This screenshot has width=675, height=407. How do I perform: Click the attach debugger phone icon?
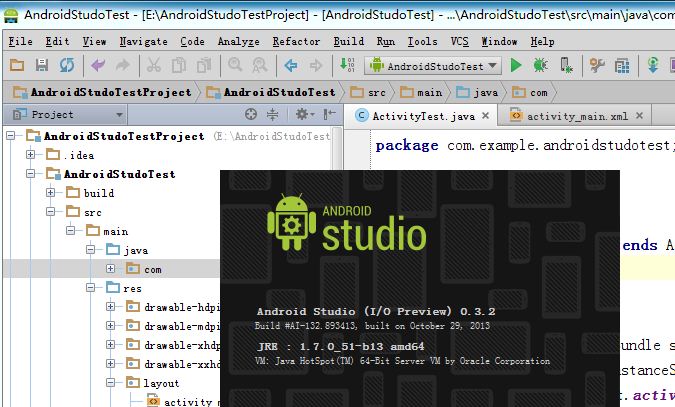[566, 65]
